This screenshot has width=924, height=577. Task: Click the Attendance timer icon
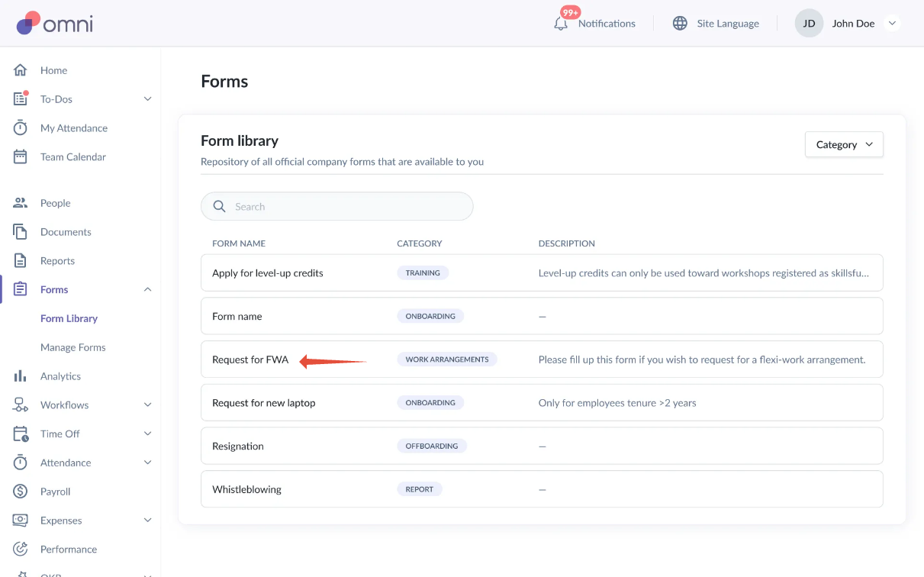21,463
